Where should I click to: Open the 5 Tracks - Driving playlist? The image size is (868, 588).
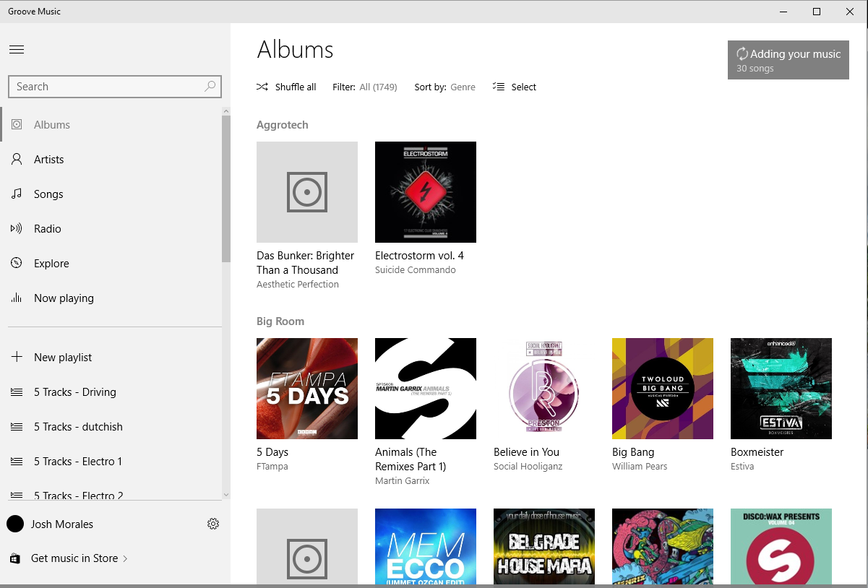point(74,392)
